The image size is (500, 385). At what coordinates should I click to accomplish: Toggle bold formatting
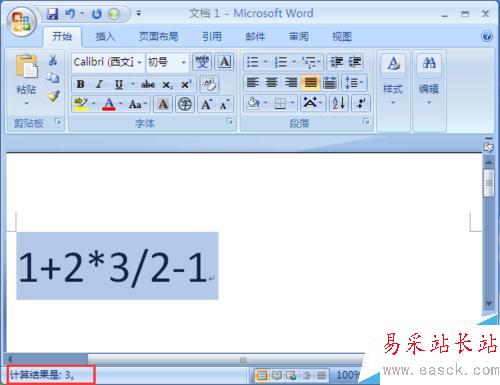click(x=80, y=84)
